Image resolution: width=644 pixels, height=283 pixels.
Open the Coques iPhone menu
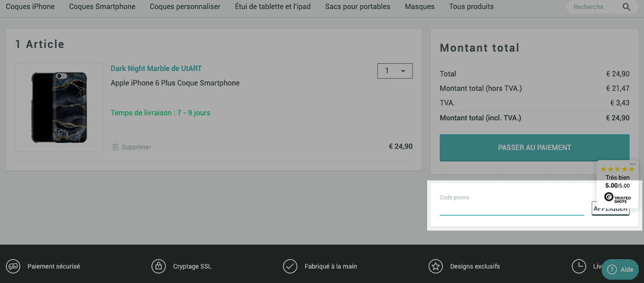30,6
